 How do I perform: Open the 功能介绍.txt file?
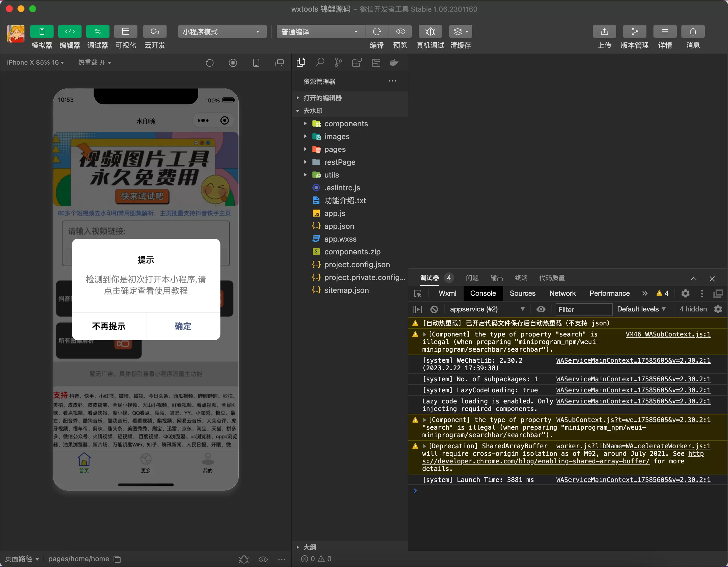tap(350, 201)
